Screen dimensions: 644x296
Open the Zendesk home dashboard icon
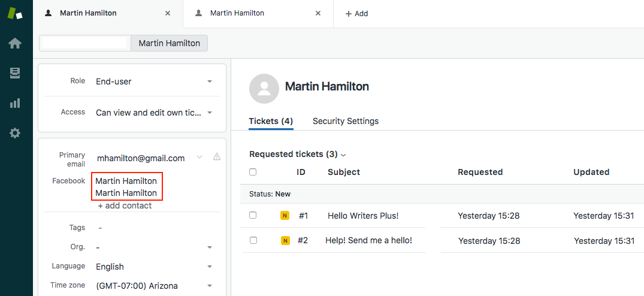[x=15, y=43]
